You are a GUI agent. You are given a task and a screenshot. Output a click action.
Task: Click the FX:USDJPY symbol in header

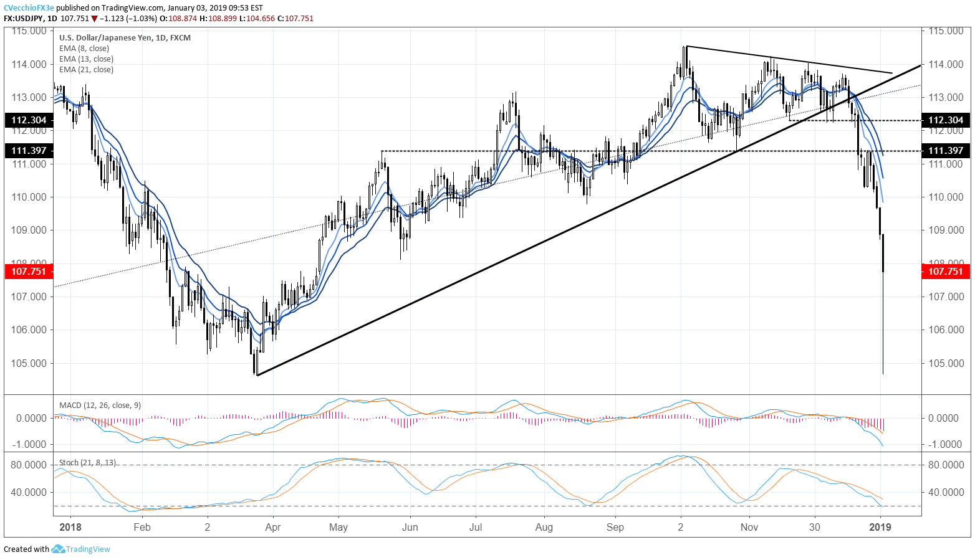[24, 19]
